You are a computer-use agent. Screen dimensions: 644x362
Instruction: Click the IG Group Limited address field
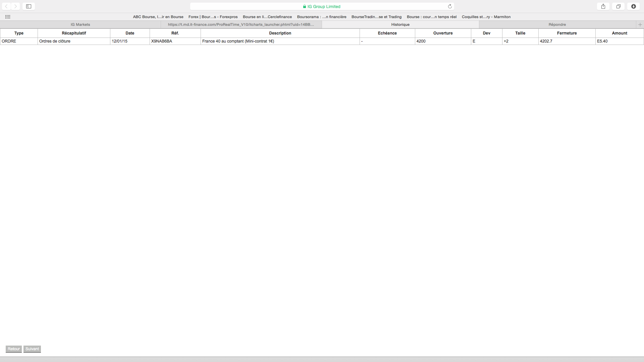pyautogui.click(x=321, y=6)
